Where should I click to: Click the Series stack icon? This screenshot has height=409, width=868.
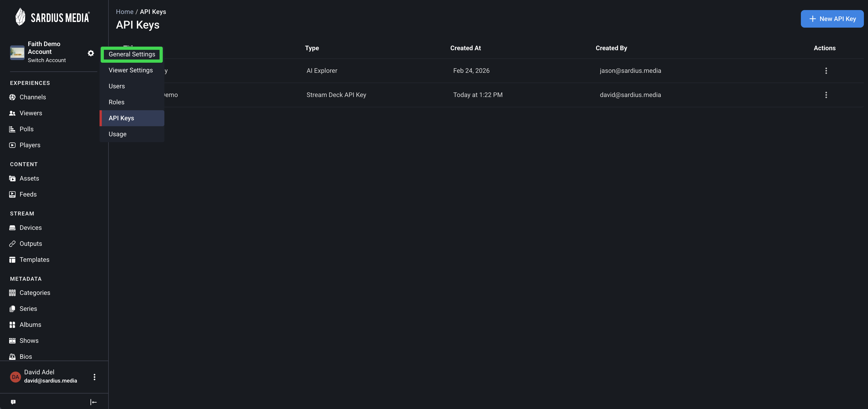(x=13, y=309)
